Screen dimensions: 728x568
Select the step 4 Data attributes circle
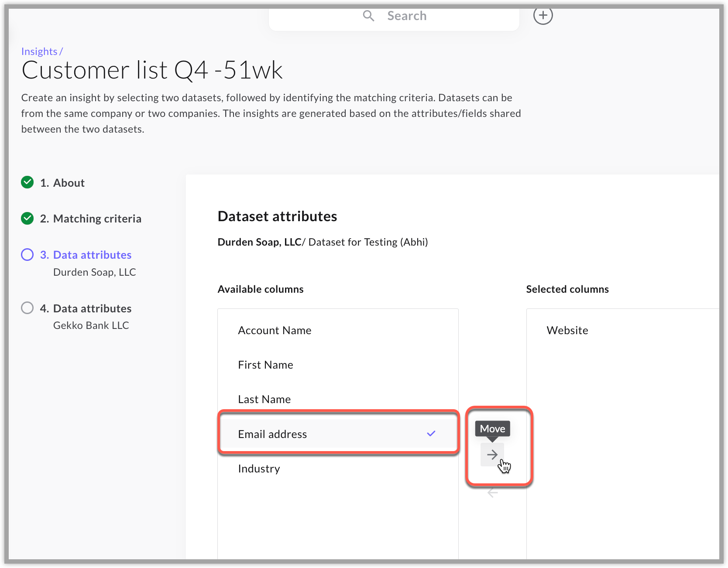click(x=27, y=308)
